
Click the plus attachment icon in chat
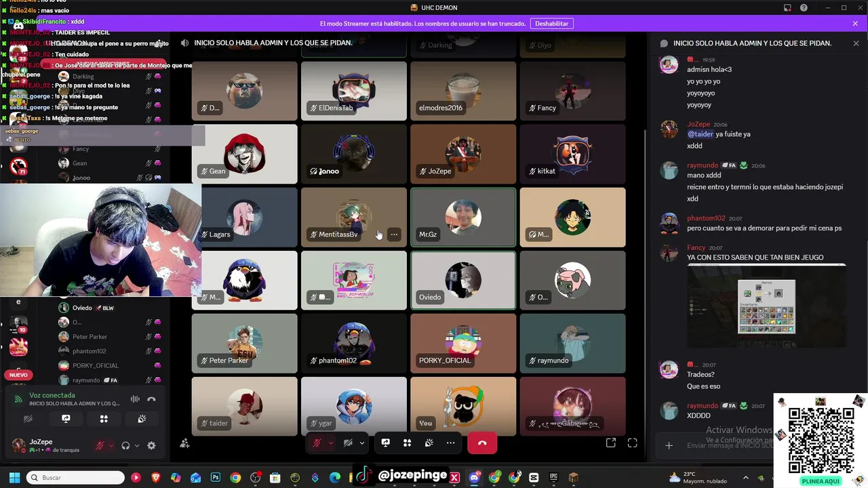click(x=669, y=445)
